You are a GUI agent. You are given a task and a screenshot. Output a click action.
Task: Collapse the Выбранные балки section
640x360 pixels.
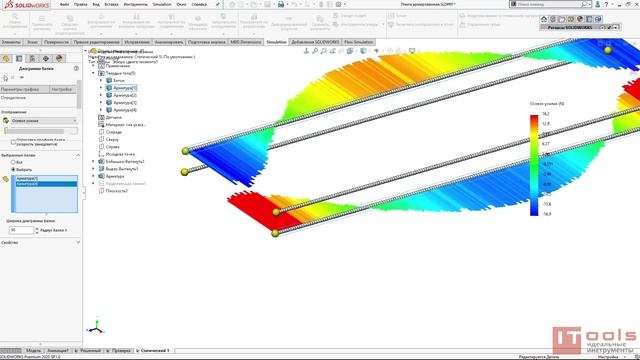[x=78, y=155]
